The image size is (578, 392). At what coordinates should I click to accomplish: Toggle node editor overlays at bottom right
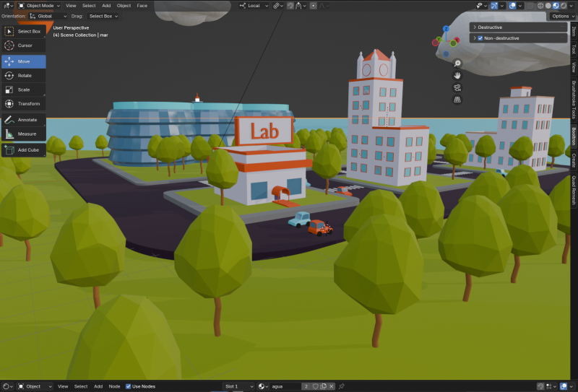point(564,386)
